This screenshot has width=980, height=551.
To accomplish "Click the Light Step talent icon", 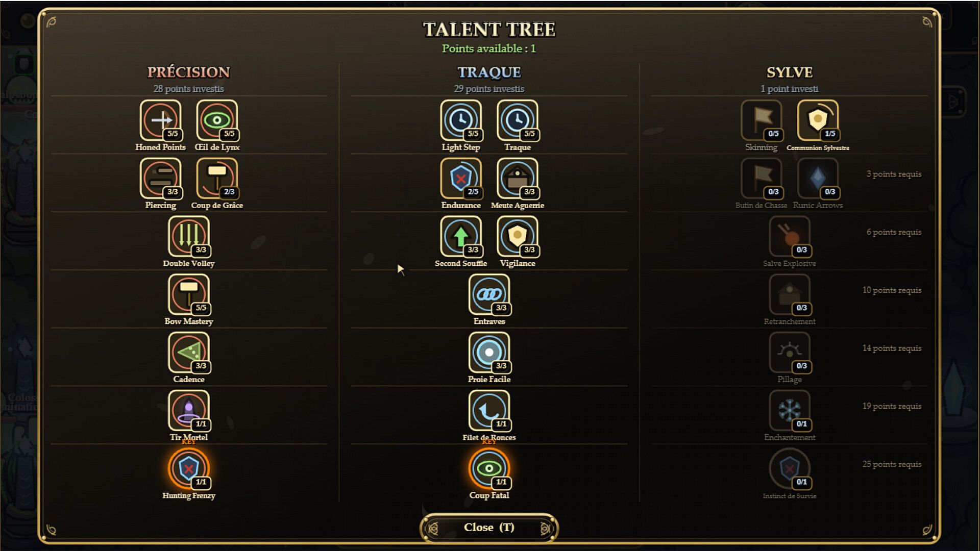I will pyautogui.click(x=461, y=120).
